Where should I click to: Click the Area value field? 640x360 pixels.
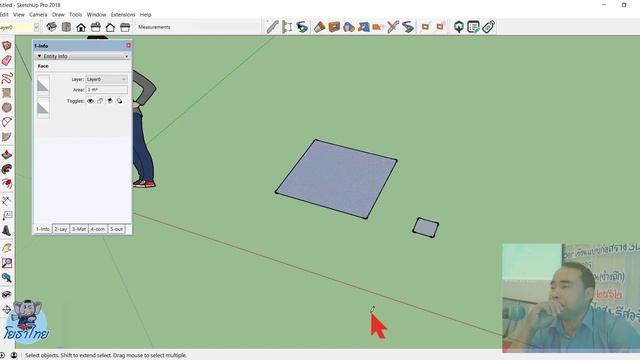(x=107, y=89)
